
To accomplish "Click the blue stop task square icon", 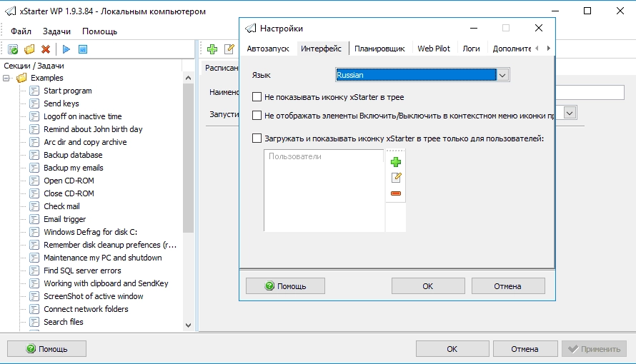I will pyautogui.click(x=83, y=49).
